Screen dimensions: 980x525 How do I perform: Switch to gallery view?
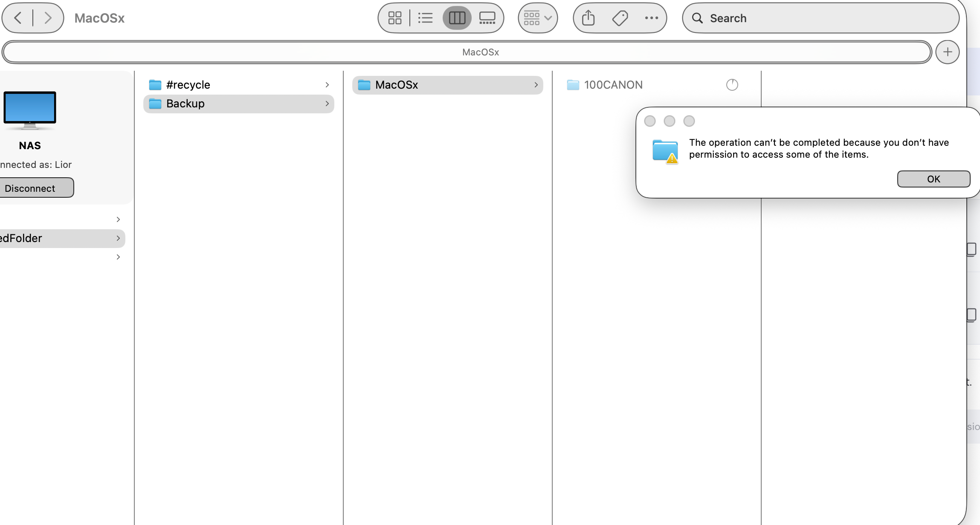pyautogui.click(x=487, y=18)
